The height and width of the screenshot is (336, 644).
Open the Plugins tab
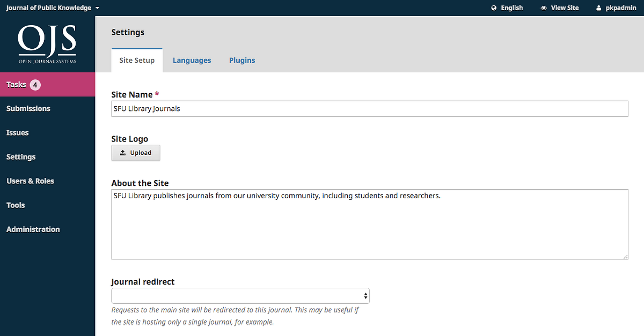click(242, 61)
